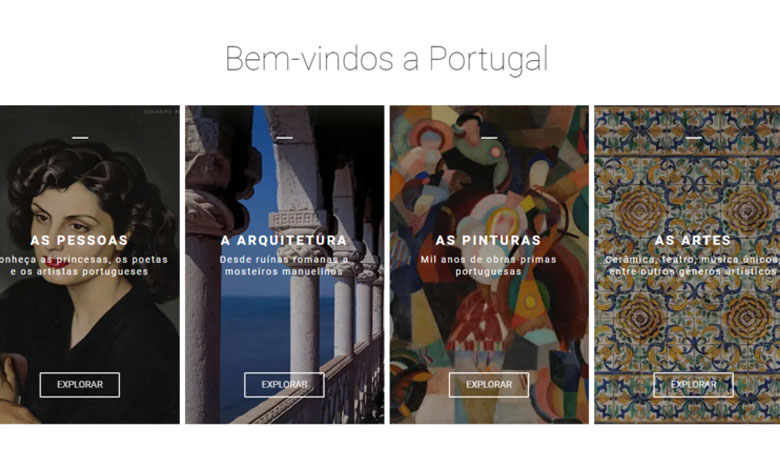Screen dimensions: 780x468
Task: Click the white dash above As Pessoas
Action: coord(80,138)
